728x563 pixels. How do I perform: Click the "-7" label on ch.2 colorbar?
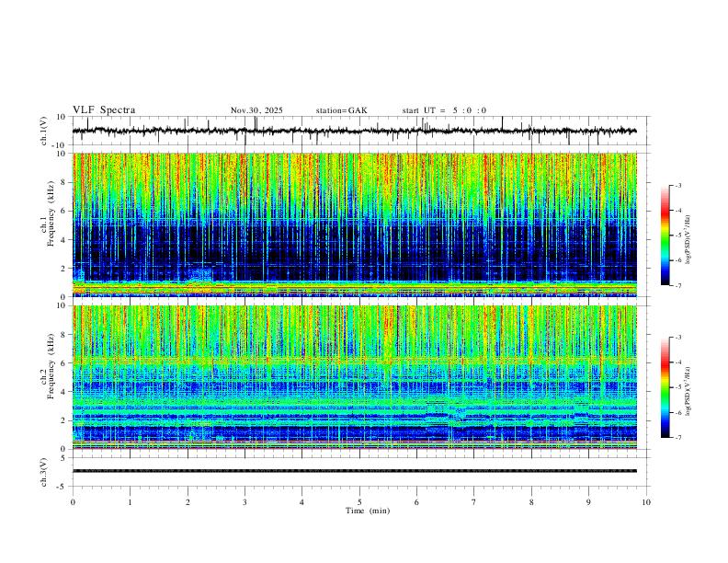677,438
